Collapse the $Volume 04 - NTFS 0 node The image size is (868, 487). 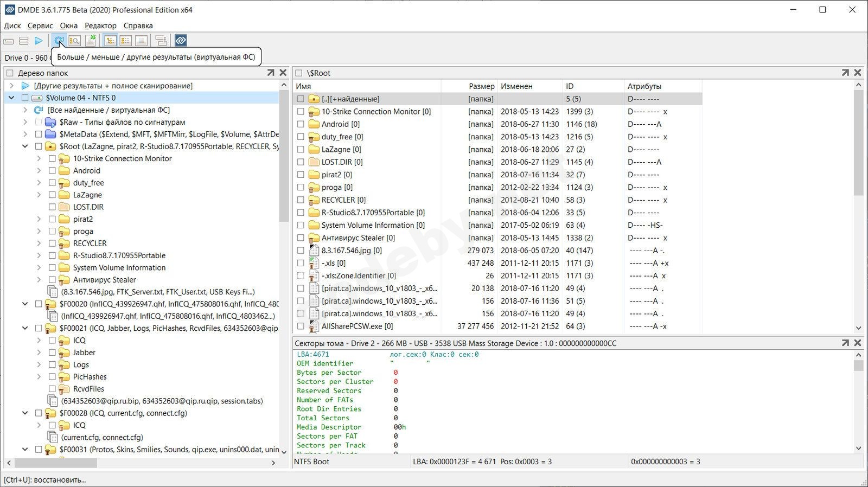tap(11, 98)
